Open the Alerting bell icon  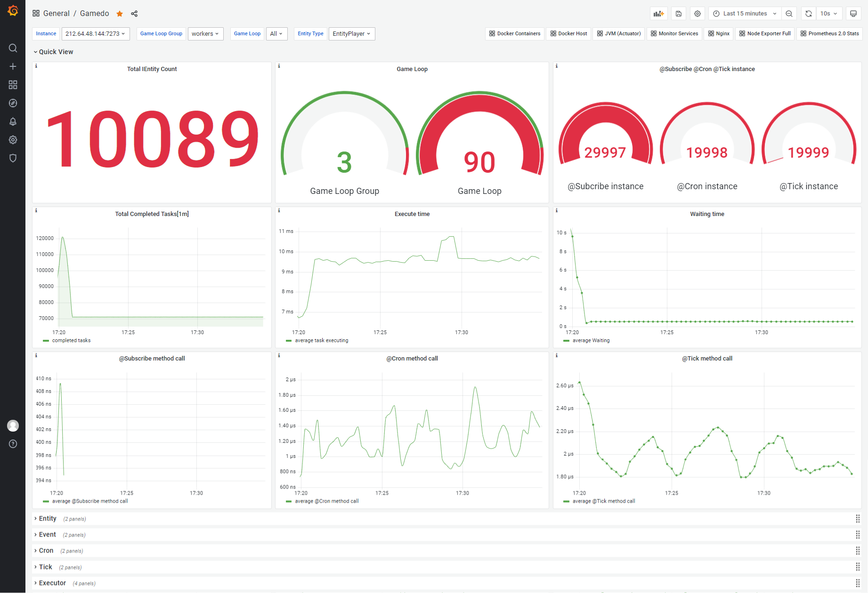[x=13, y=121]
